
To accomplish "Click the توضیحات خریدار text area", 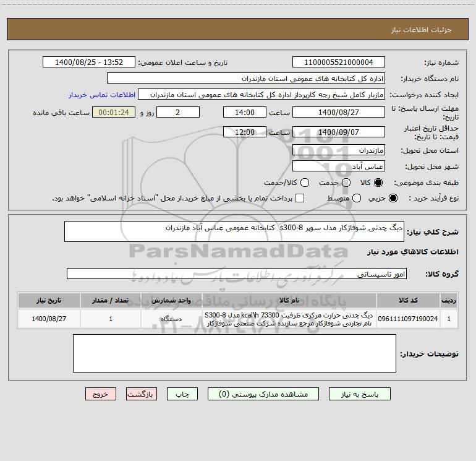I will [x=234, y=353].
